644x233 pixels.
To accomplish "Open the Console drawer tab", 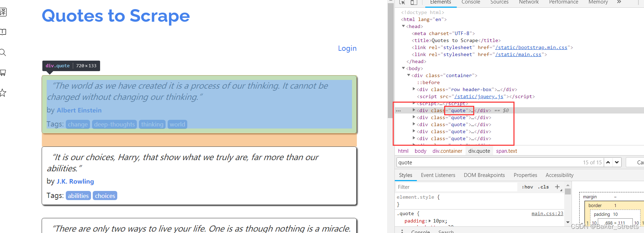I will 420,231.
